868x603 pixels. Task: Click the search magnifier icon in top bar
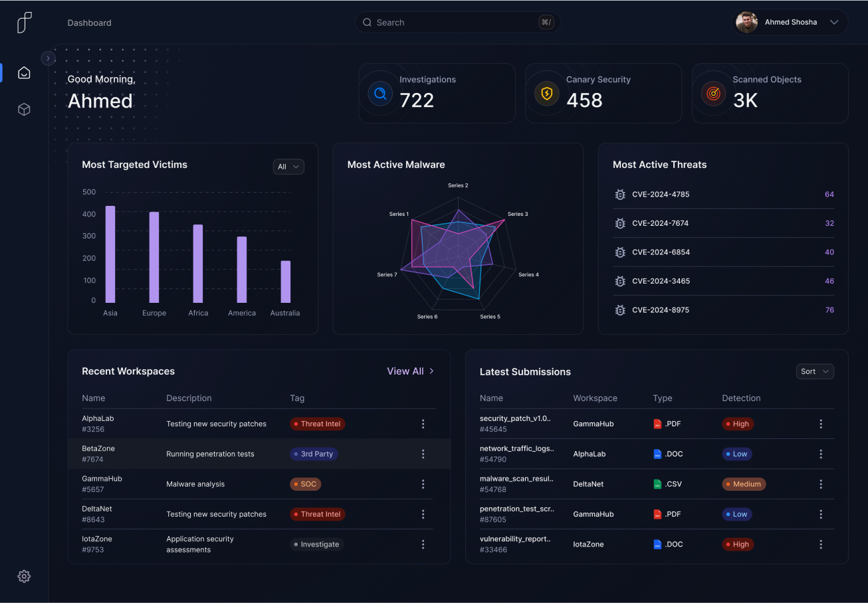tap(367, 23)
